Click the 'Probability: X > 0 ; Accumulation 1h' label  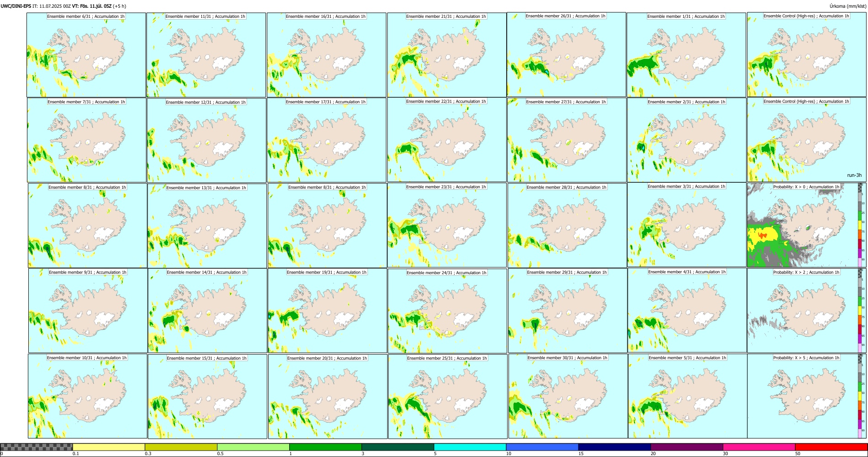click(x=806, y=187)
